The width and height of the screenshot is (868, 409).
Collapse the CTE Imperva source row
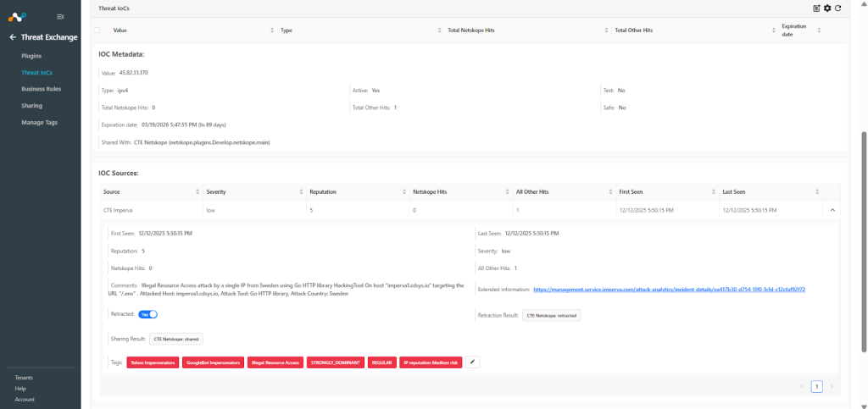(x=832, y=210)
